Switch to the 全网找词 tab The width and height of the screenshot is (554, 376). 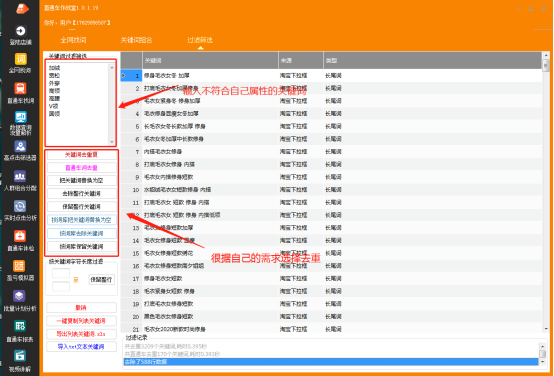73,40
